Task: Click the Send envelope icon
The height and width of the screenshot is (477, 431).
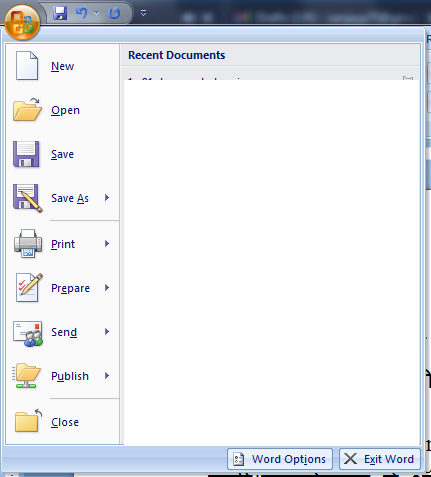Action: [x=28, y=333]
